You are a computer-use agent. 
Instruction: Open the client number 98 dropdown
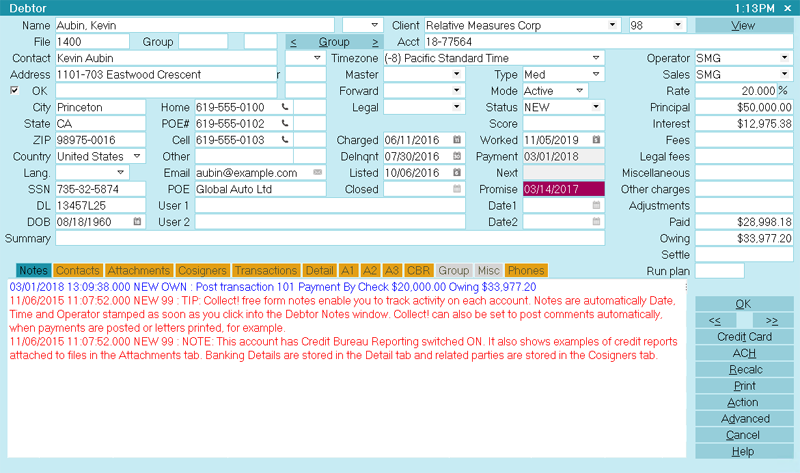pyautogui.click(x=678, y=25)
